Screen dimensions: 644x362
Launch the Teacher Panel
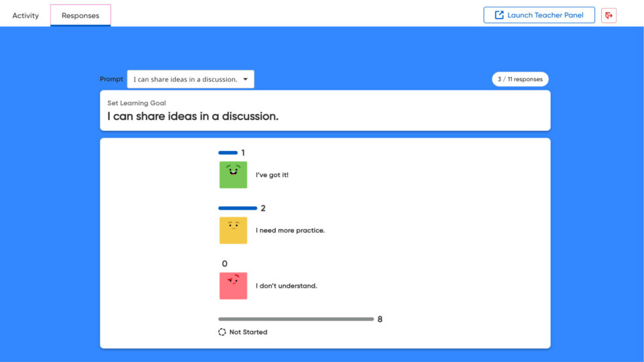point(539,15)
